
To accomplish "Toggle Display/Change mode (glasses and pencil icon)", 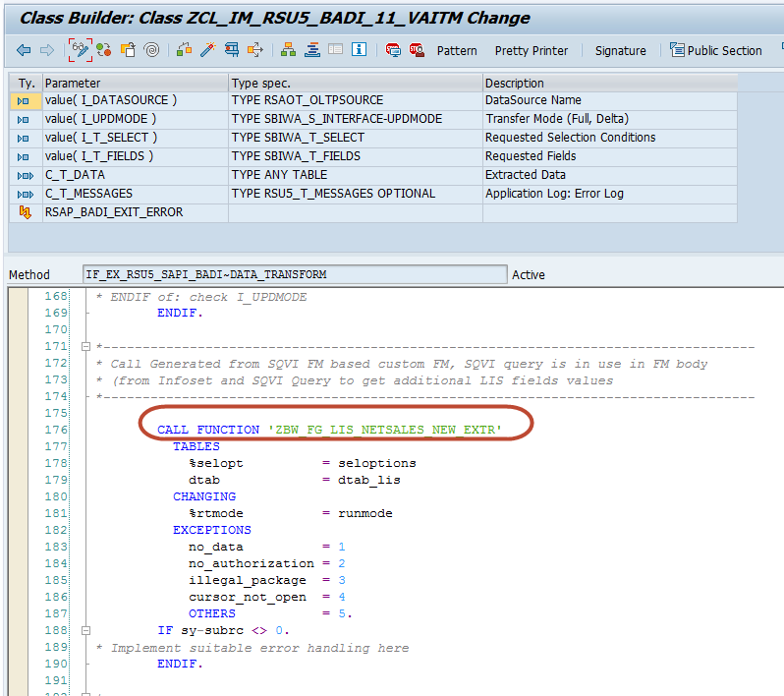I will 80,49.
